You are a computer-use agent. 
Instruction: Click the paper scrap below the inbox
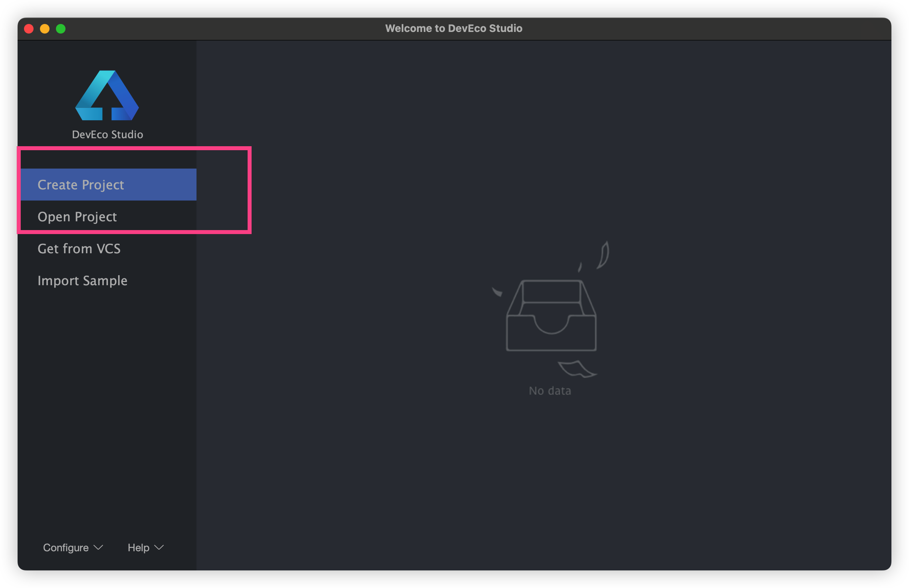pos(577,369)
